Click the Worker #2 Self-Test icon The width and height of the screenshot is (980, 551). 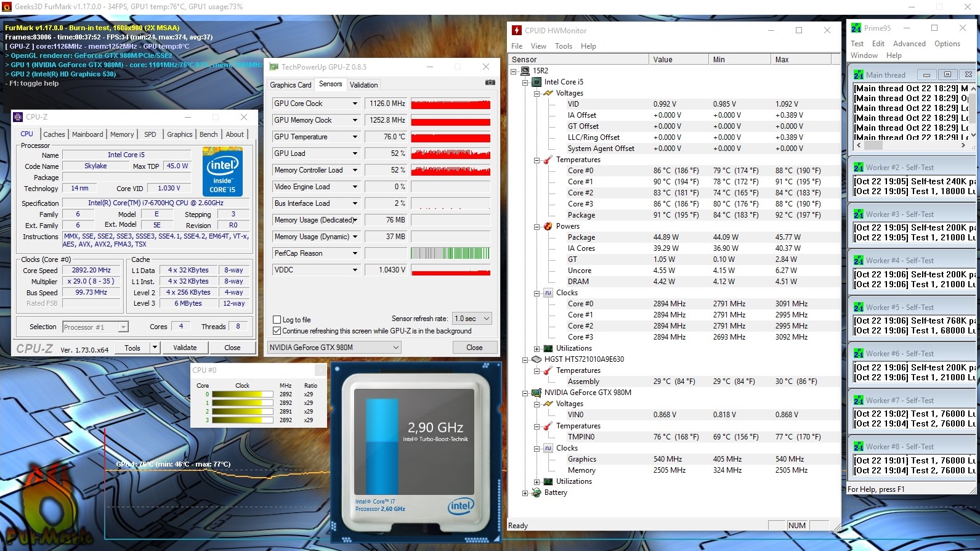click(858, 167)
